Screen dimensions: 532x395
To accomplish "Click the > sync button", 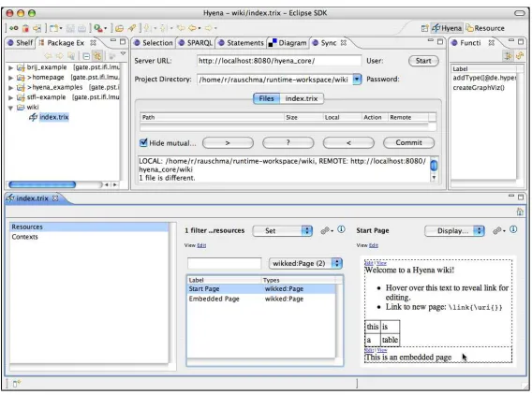I will pyautogui.click(x=228, y=142).
